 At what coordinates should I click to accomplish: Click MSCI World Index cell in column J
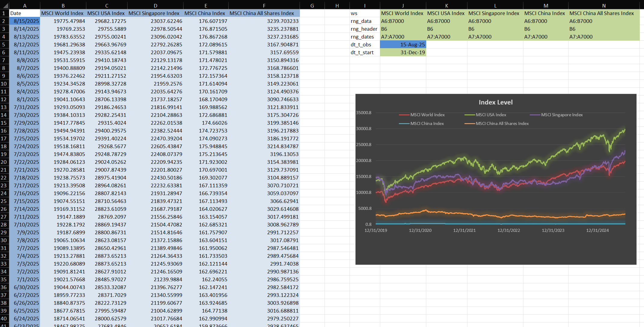[x=403, y=13]
